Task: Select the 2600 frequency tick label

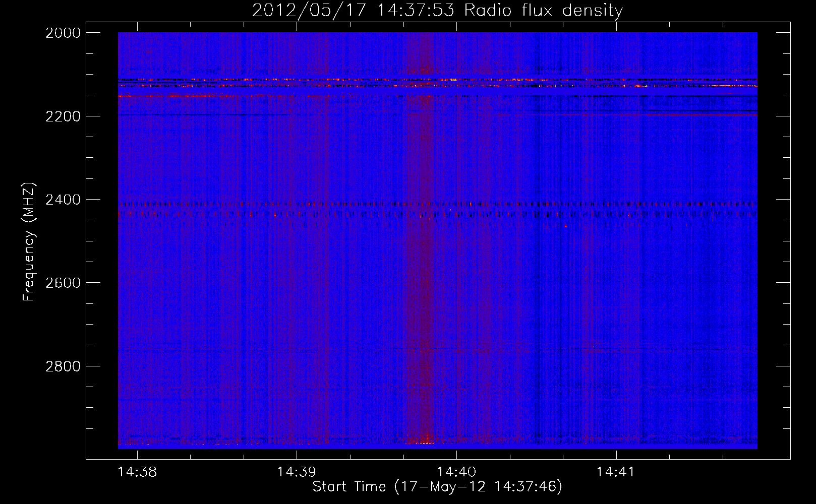Action: click(x=63, y=283)
